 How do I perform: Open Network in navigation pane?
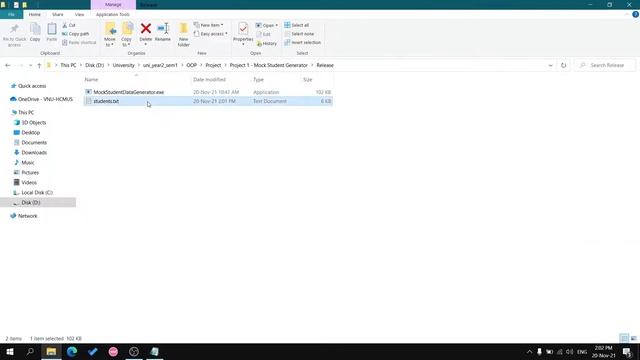[x=27, y=216]
